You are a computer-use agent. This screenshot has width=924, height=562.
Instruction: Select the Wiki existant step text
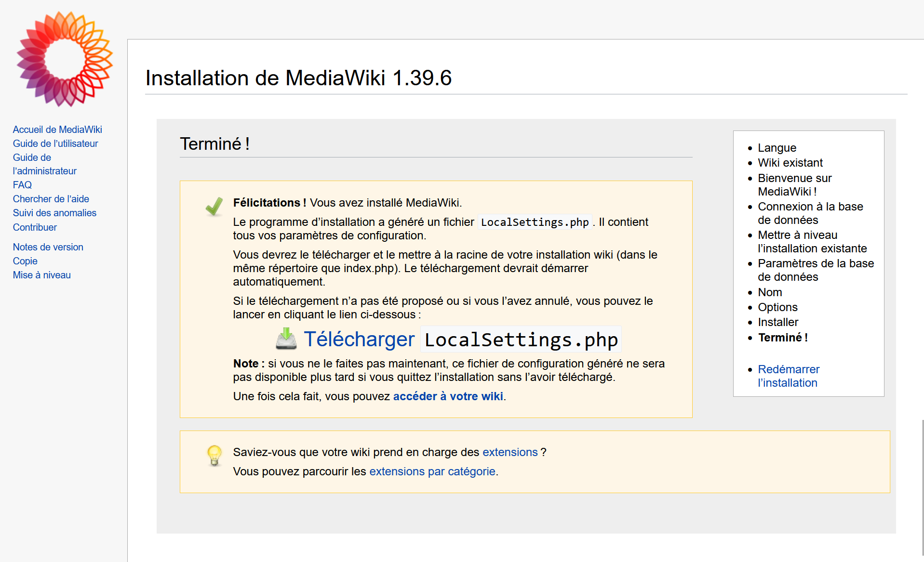(x=790, y=163)
